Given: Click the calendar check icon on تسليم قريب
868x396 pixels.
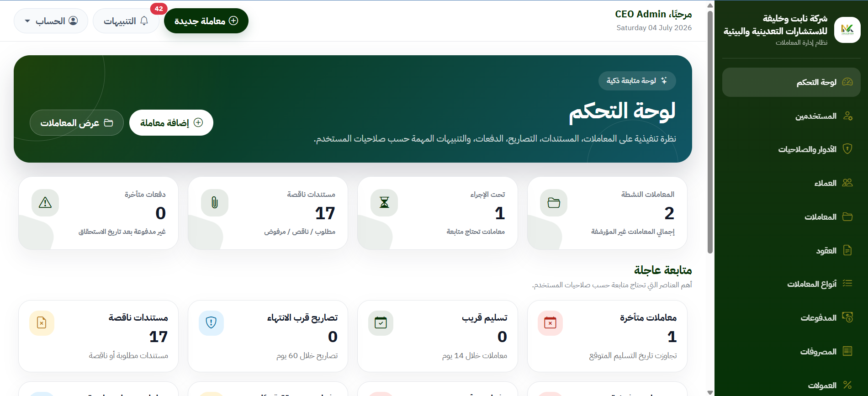Looking at the screenshot, I should tap(381, 323).
